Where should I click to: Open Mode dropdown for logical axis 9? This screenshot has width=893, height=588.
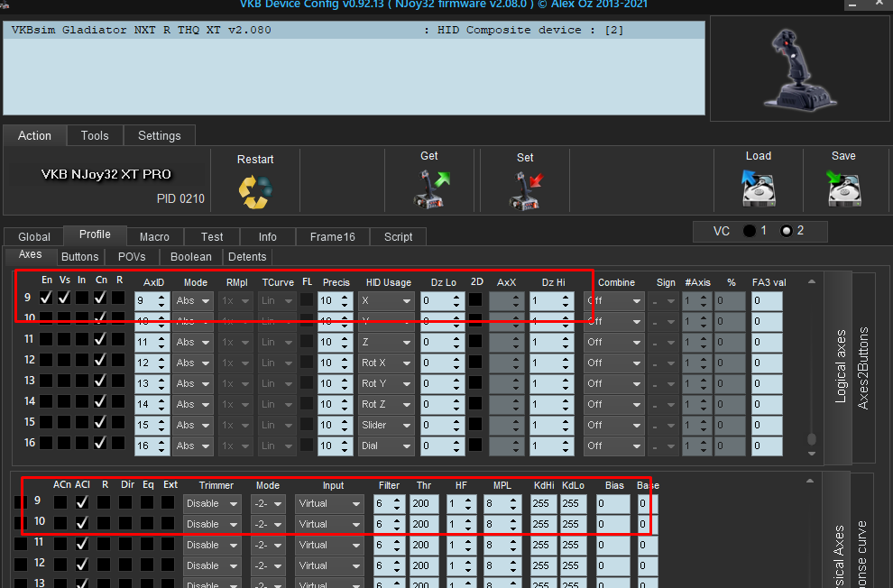click(x=192, y=300)
